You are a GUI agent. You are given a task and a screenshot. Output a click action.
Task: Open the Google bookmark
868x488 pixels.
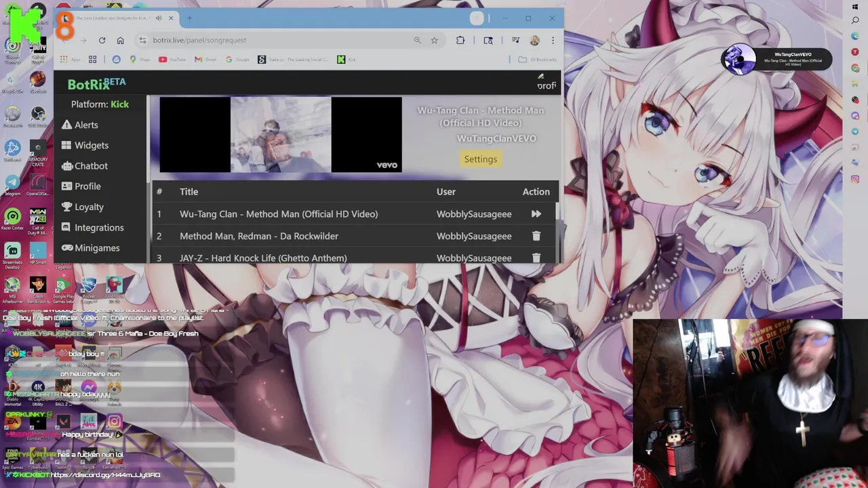tap(237, 60)
